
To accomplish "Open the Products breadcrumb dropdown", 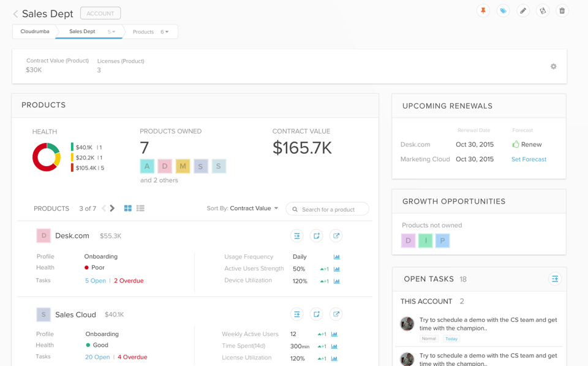I will [165, 32].
